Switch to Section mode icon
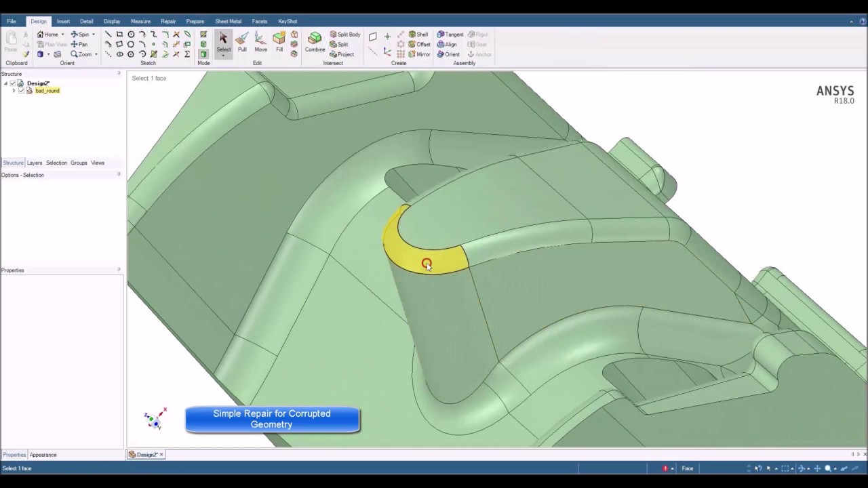 coord(203,45)
